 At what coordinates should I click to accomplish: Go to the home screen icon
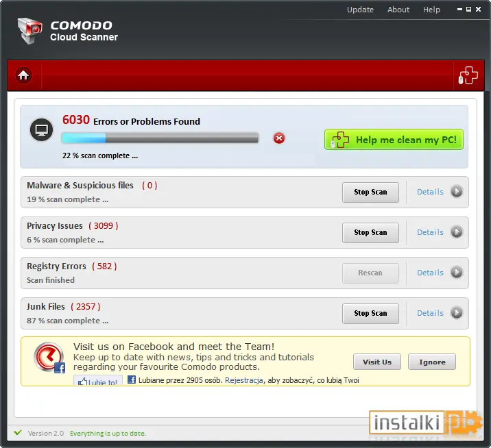click(23, 75)
